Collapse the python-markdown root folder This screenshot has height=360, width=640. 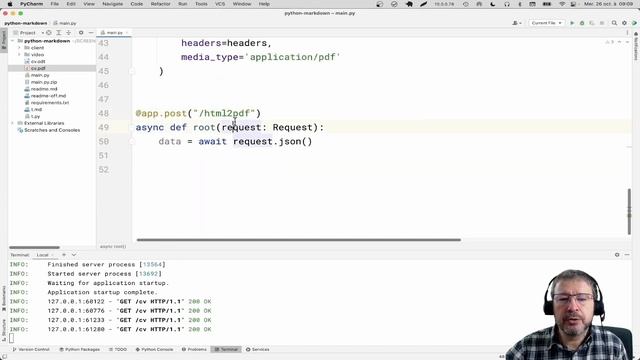[x=12, y=41]
